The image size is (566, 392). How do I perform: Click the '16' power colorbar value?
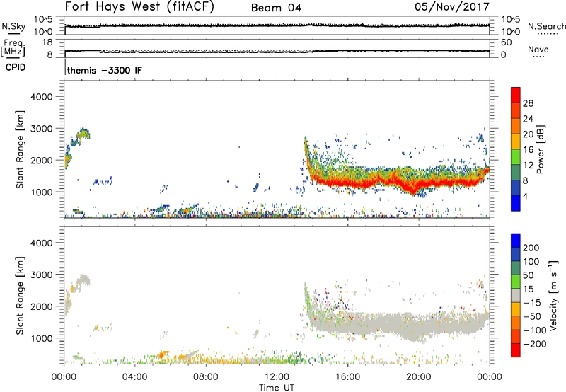point(528,150)
